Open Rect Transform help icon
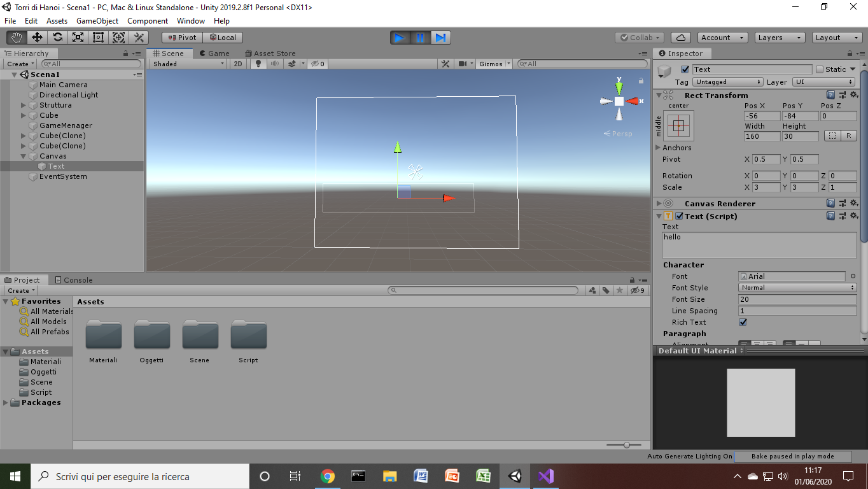Image resolution: width=868 pixels, height=489 pixels. [x=830, y=96]
